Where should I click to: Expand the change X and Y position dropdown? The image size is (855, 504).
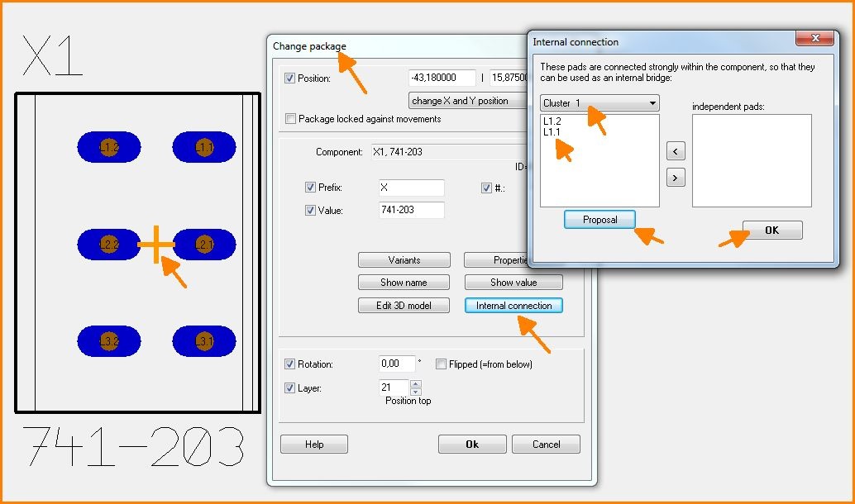coord(467,101)
